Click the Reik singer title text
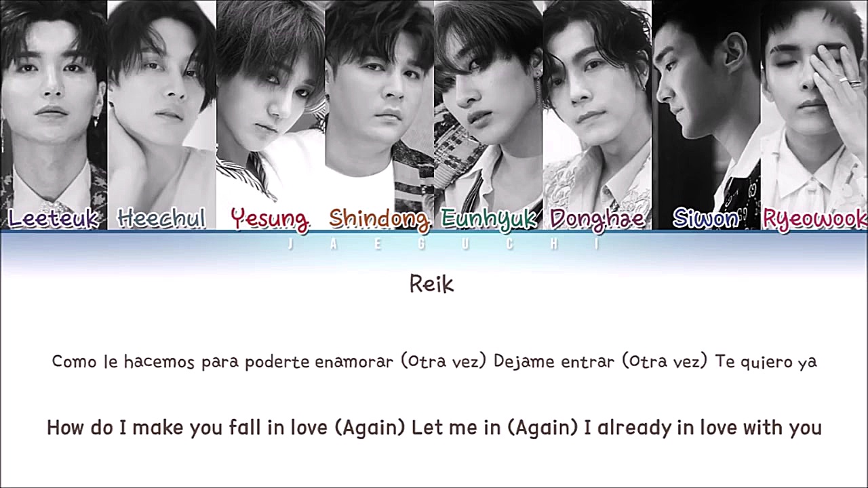Screen dimensions: 868x488 (x=431, y=284)
